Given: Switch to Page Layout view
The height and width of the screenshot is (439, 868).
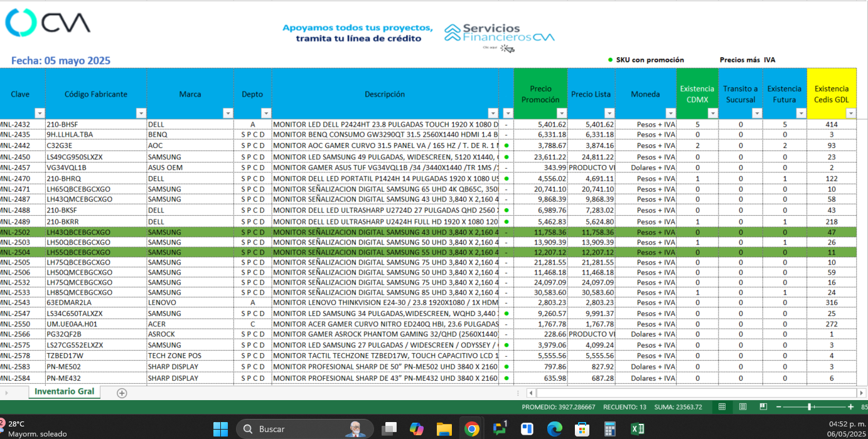Looking at the screenshot, I should [742, 407].
